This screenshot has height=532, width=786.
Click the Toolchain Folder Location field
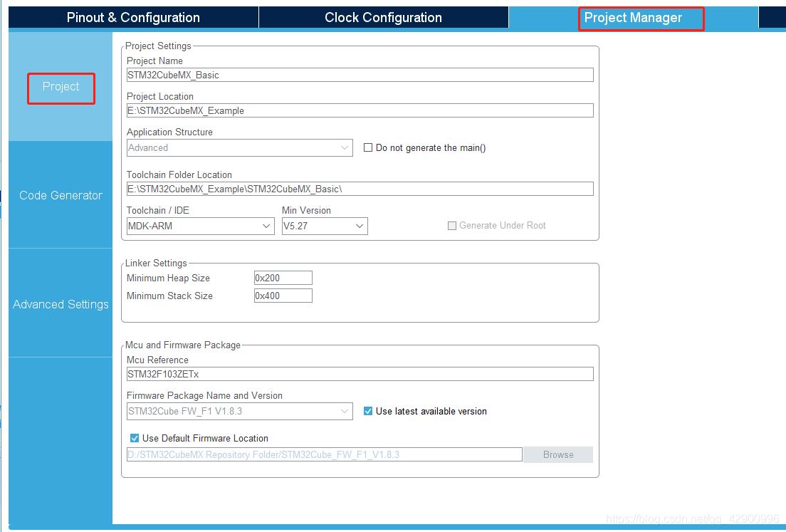click(x=360, y=189)
